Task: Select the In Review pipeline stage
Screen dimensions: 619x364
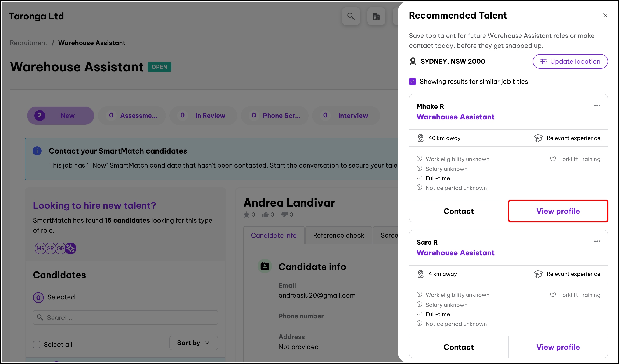Action: click(203, 116)
